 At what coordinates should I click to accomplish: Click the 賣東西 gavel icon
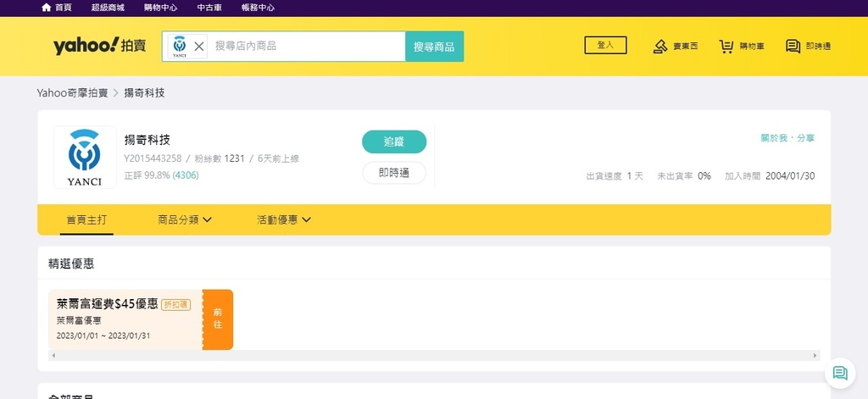[x=660, y=47]
